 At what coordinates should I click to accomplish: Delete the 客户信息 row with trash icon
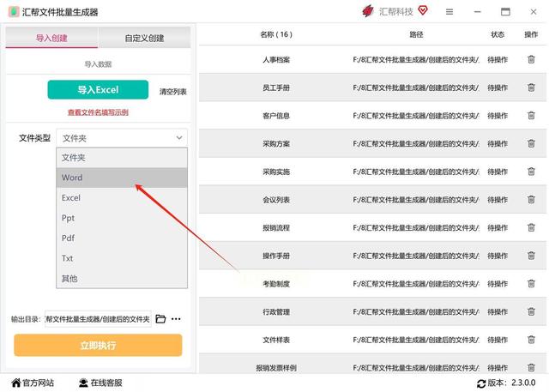coord(531,116)
